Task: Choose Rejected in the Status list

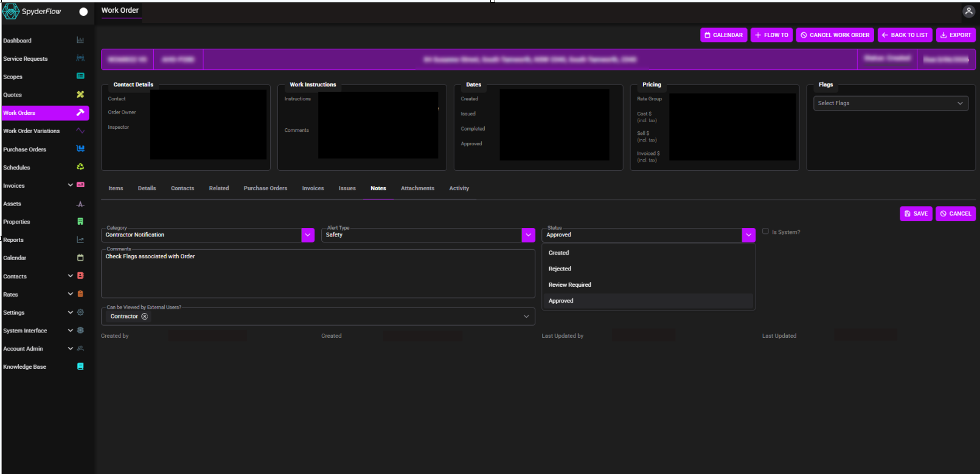Action: coord(648,269)
